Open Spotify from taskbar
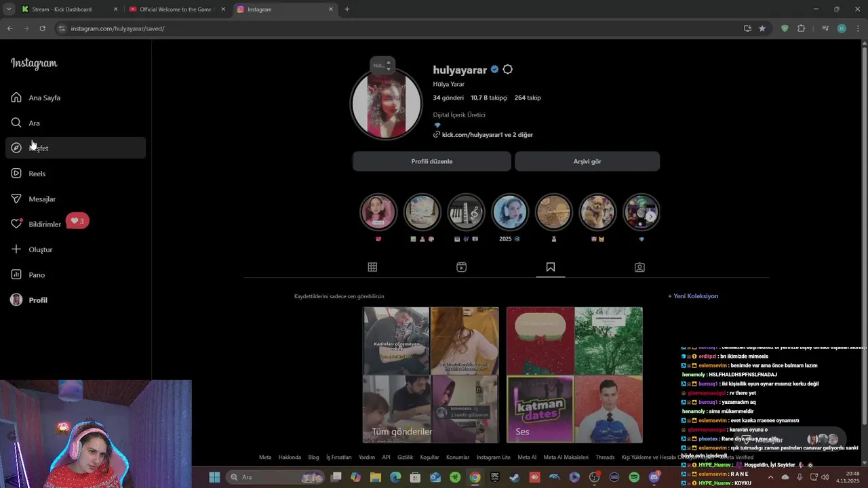868x488 pixels. 634,477
